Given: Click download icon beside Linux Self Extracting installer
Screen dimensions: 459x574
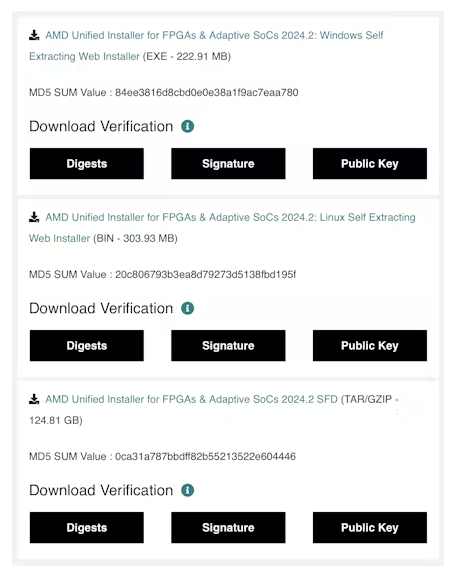Looking at the screenshot, I should [34, 217].
